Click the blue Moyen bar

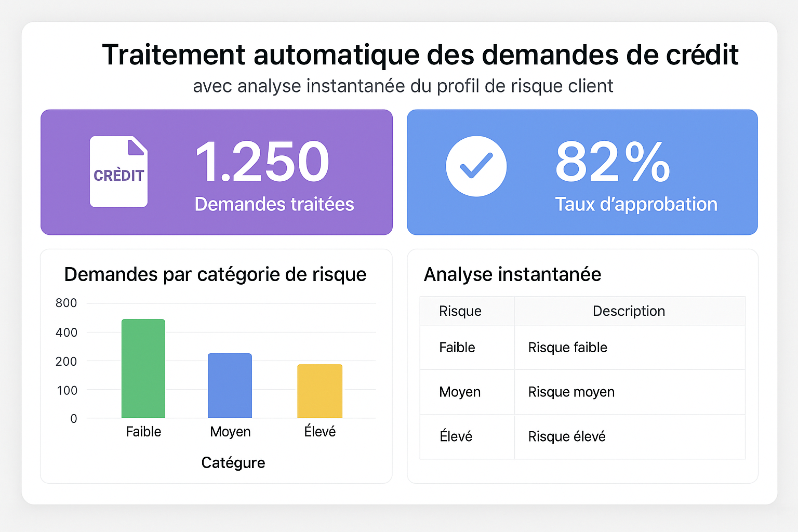tap(230, 385)
